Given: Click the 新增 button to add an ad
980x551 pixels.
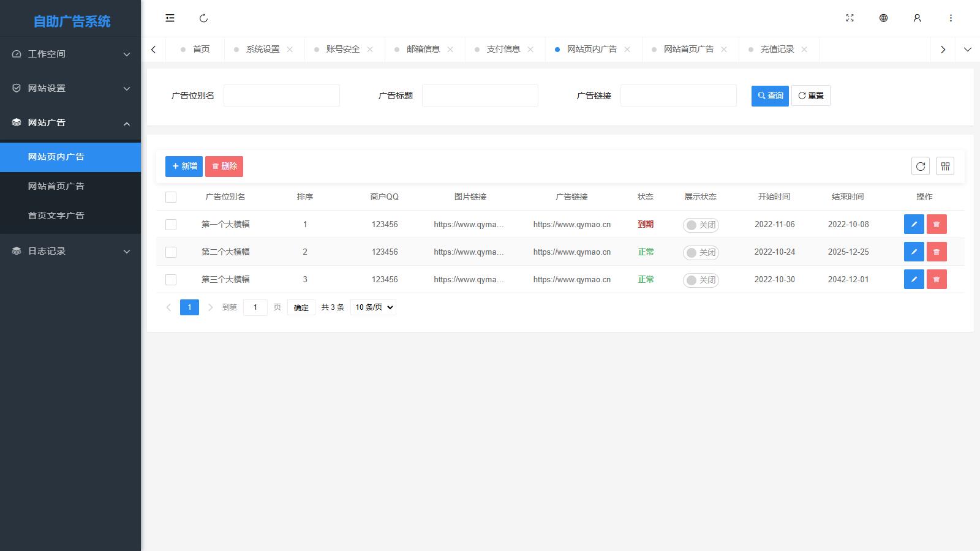Looking at the screenshot, I should point(184,166).
